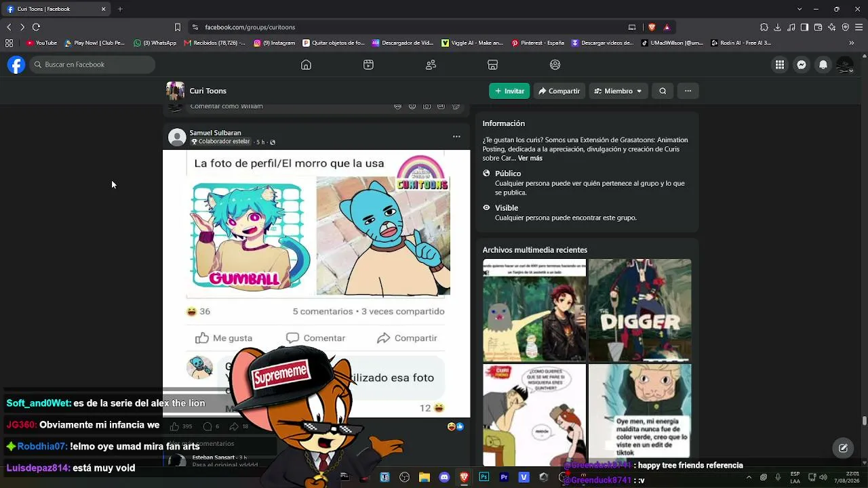
Task: Go back to the previous page
Action: coord(9,27)
